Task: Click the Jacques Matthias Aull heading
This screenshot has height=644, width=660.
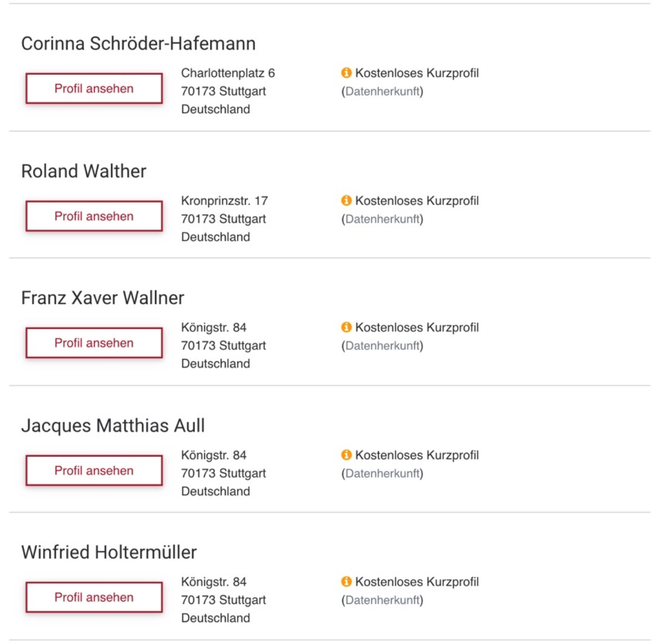Action: coord(113,426)
